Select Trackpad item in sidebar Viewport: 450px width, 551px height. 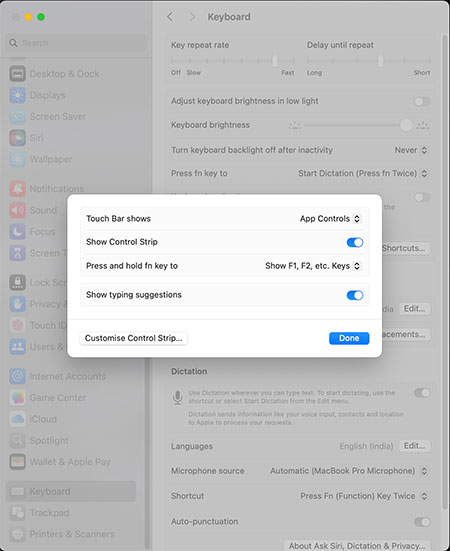pyautogui.click(x=71, y=513)
